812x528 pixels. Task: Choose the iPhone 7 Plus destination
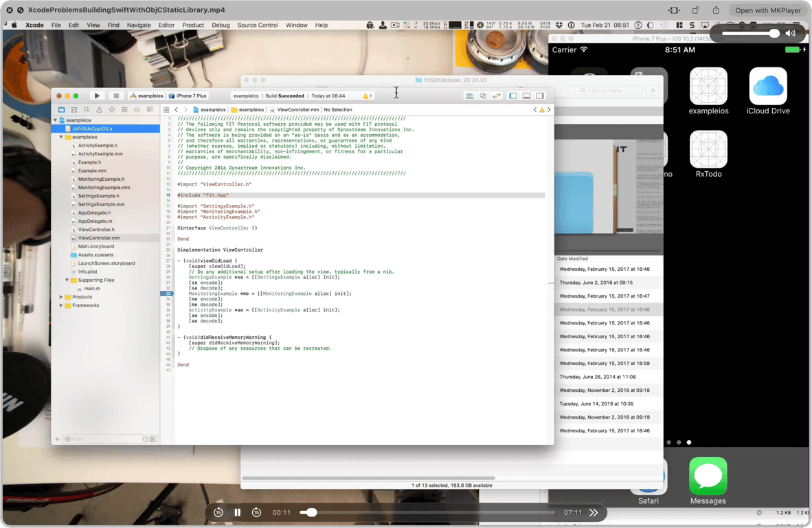click(188, 96)
